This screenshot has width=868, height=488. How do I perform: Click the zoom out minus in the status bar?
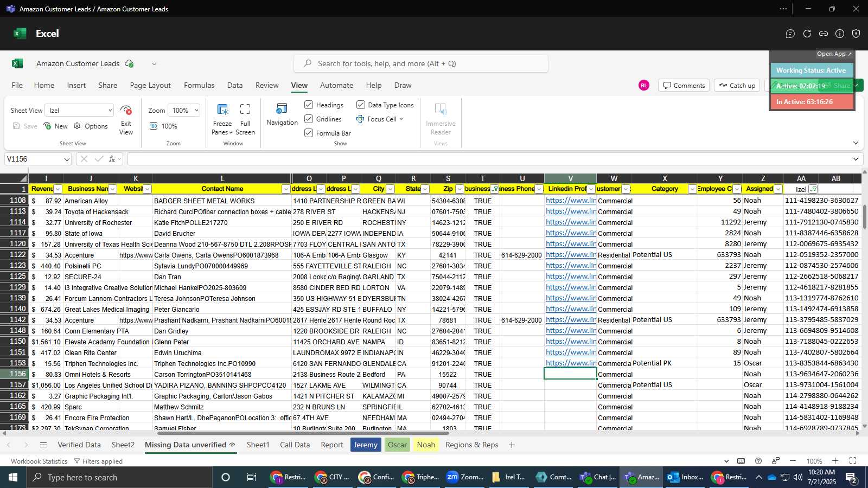(793, 461)
